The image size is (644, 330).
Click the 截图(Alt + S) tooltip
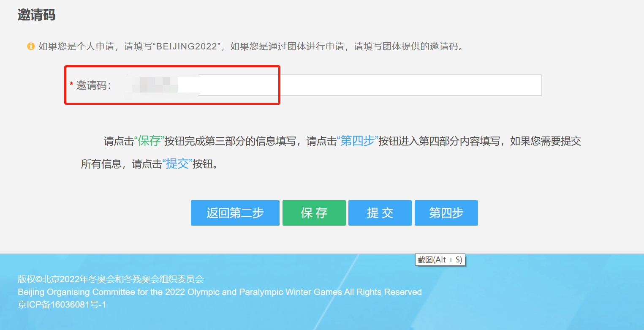coord(440,260)
